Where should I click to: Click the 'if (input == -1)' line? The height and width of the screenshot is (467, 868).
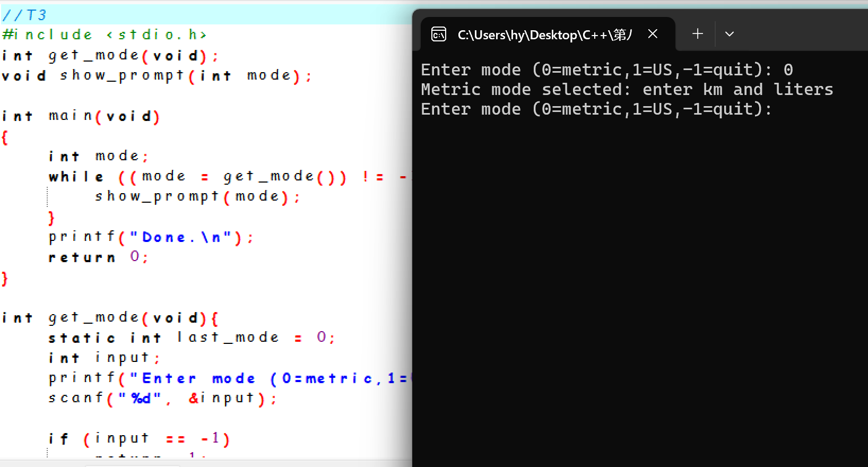click(140, 438)
